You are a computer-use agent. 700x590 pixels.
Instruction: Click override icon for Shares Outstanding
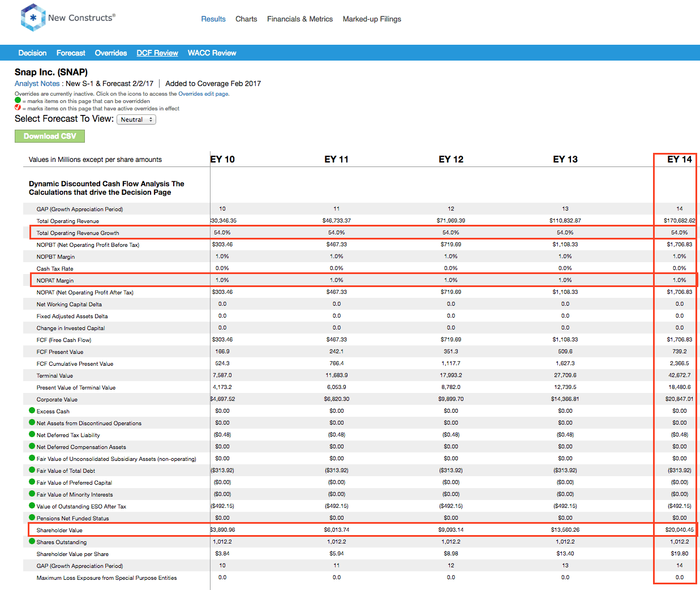click(x=32, y=541)
